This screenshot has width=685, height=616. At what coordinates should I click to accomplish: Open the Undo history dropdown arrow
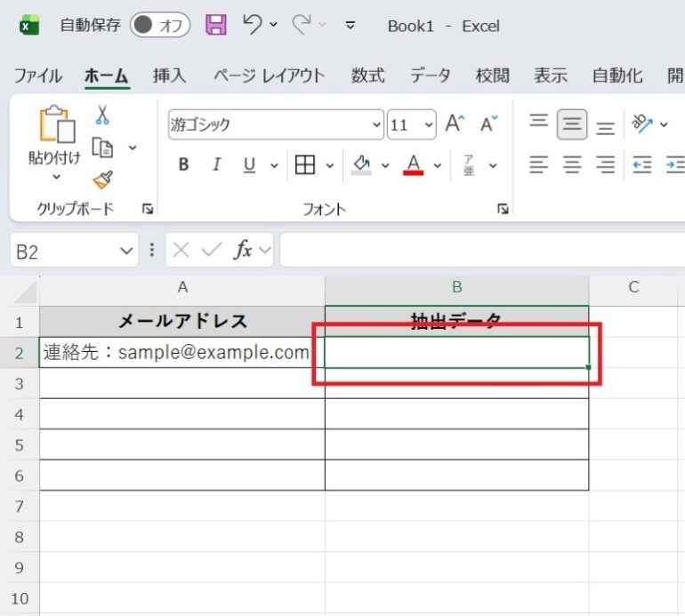click(x=273, y=25)
